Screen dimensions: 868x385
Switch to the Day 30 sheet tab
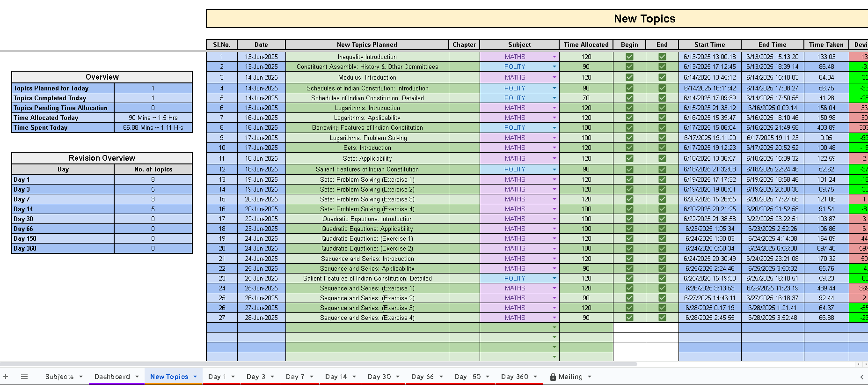379,377
